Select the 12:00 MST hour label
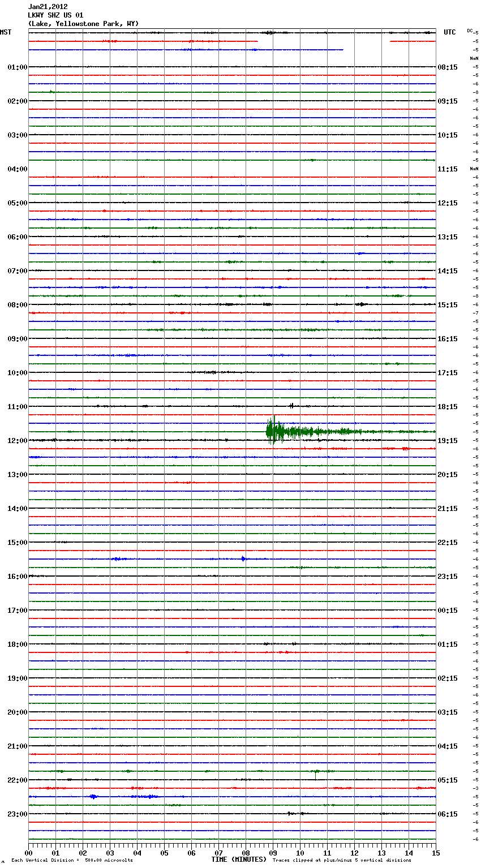Screen dimensions: 481x868 point(17,441)
